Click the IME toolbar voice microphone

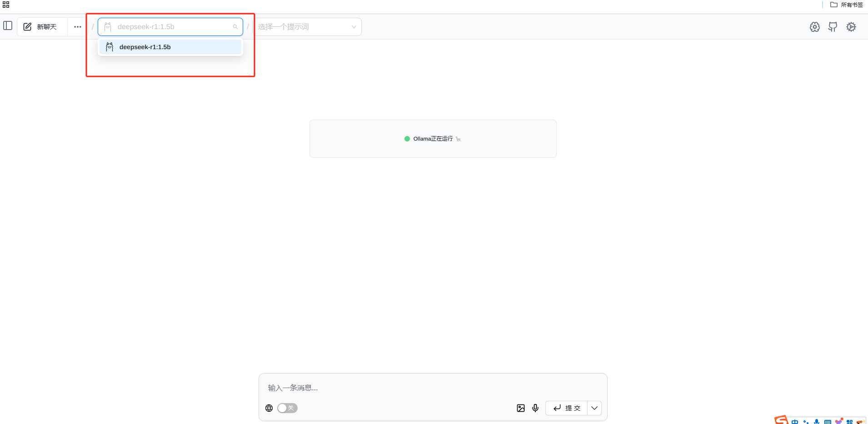[x=817, y=422]
